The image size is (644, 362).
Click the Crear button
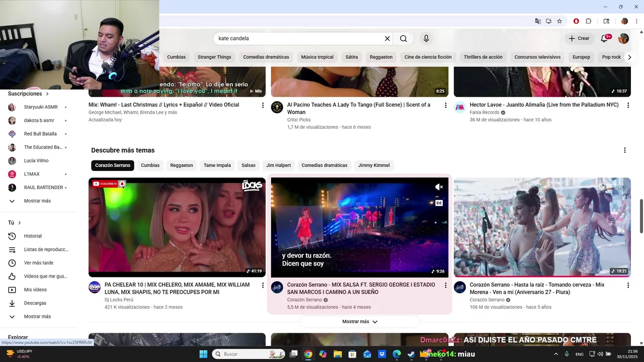tap(579, 39)
